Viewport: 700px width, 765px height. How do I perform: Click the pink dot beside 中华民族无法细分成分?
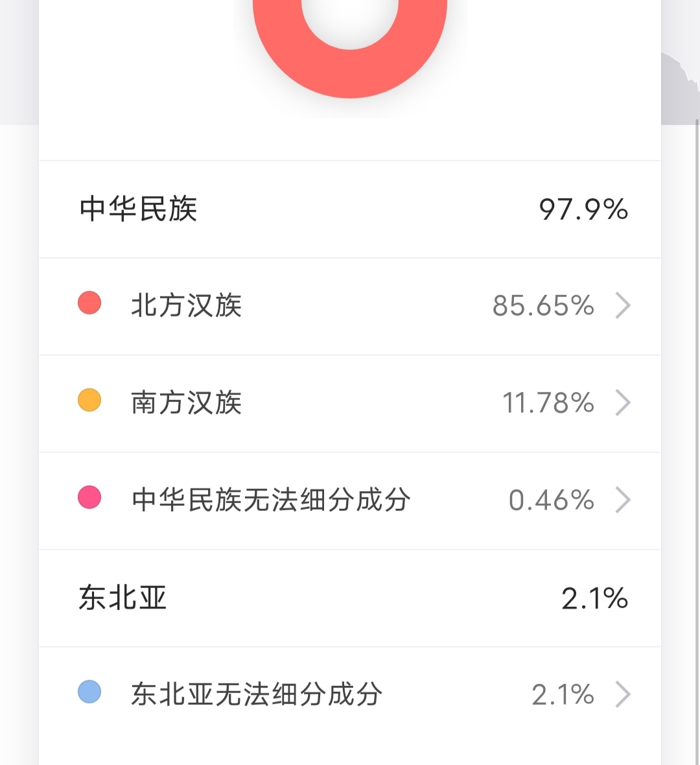(x=89, y=497)
